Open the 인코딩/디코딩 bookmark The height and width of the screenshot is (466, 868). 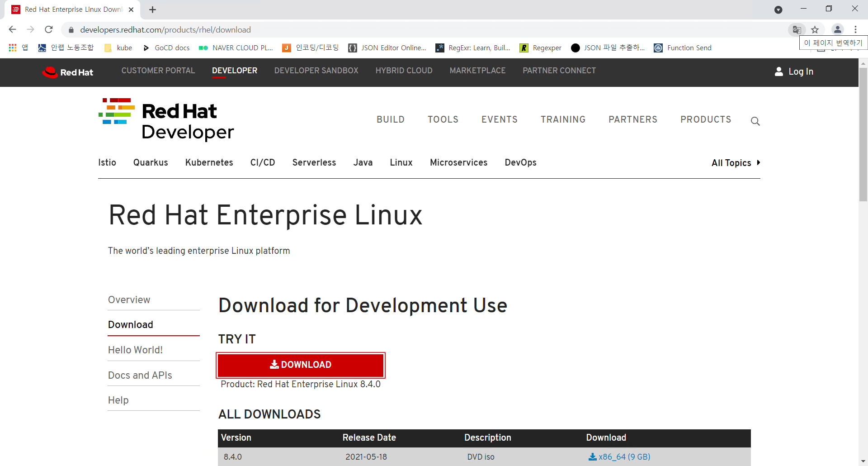click(x=311, y=48)
